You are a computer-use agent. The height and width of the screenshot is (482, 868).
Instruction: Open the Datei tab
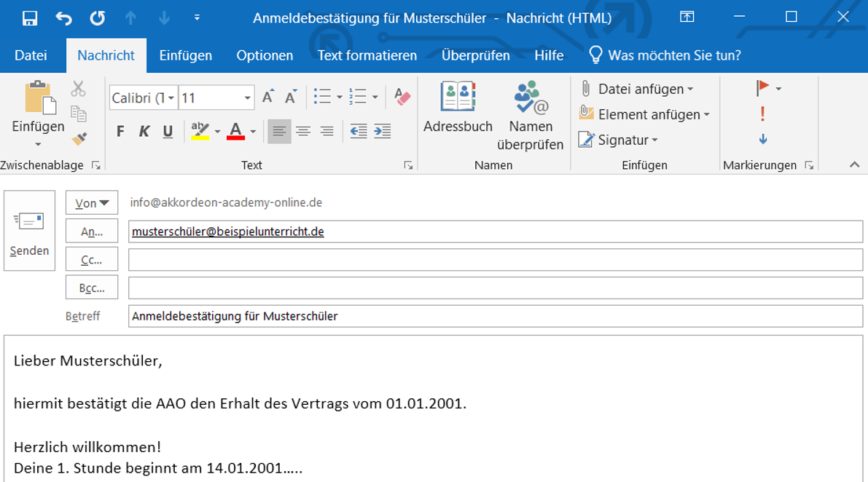[31, 55]
